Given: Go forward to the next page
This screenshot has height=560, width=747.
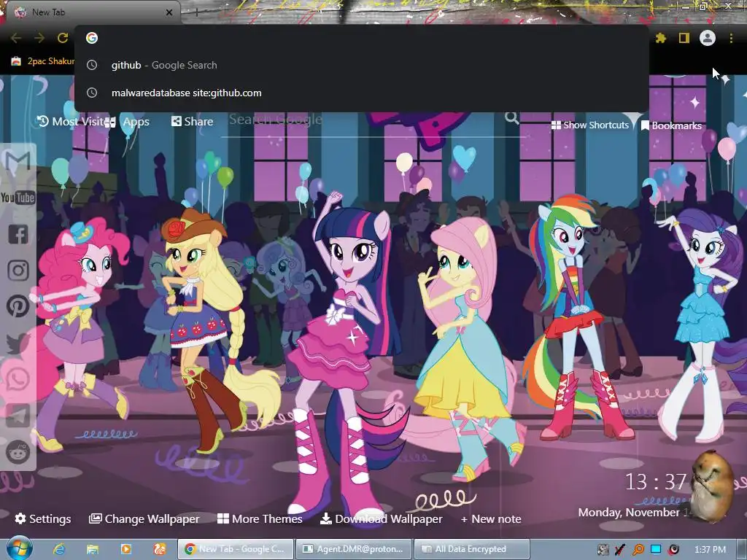Looking at the screenshot, I should point(39,38).
